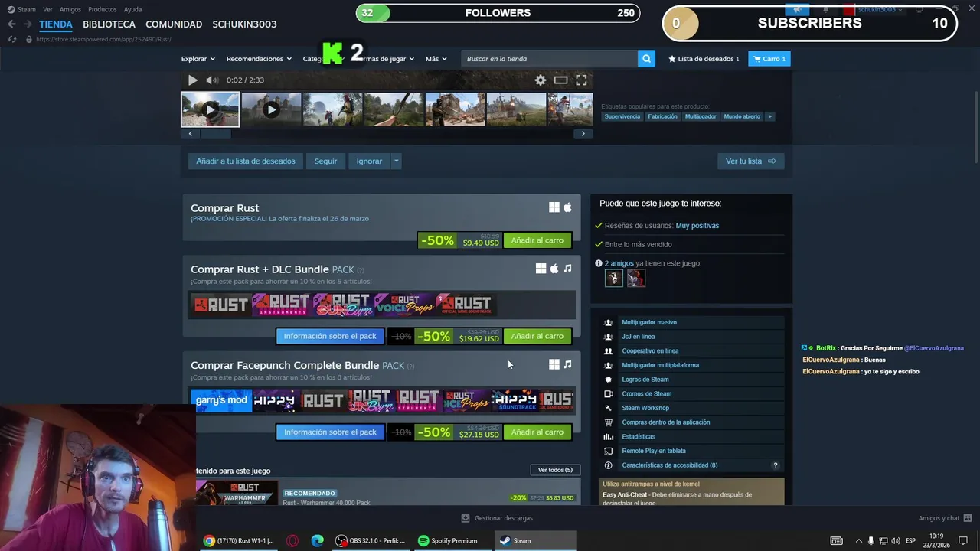Viewport: 980px width, 551px height.
Task: Expand the Más store menu
Action: tap(436, 59)
